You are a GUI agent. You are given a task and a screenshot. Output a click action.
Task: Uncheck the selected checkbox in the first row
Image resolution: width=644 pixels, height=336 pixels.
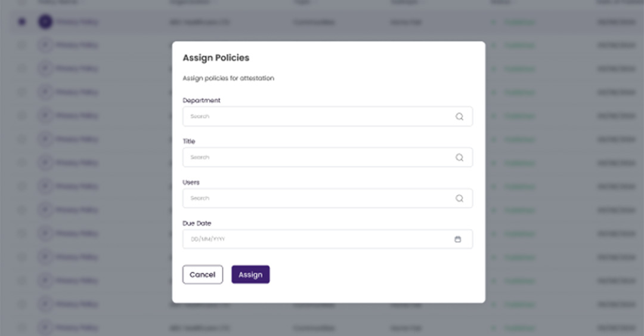point(22,22)
